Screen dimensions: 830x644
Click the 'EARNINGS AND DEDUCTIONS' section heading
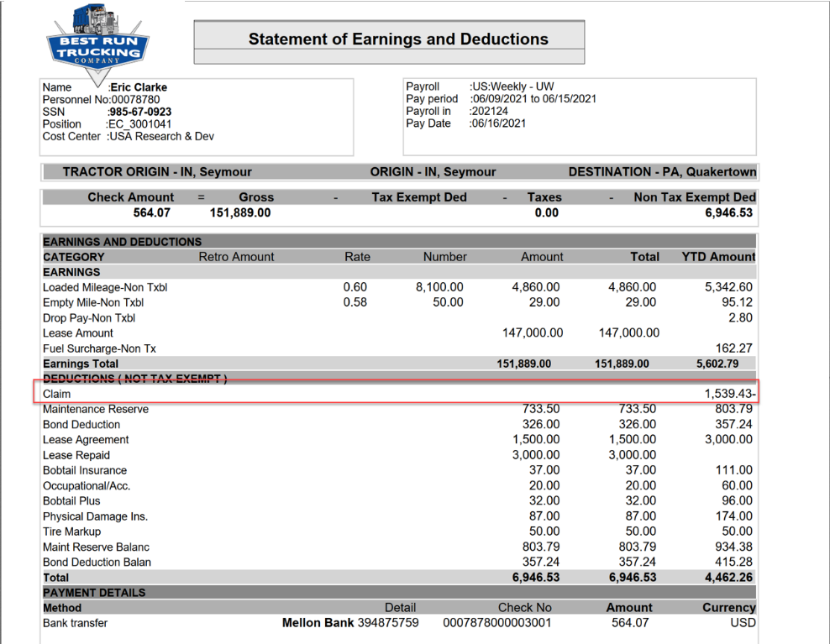tap(123, 242)
